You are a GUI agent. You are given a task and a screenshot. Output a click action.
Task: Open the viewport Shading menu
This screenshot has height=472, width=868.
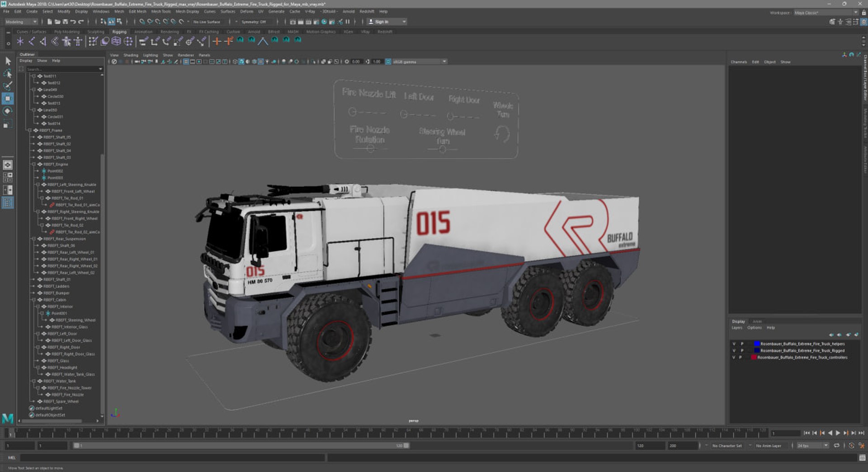tap(131, 55)
